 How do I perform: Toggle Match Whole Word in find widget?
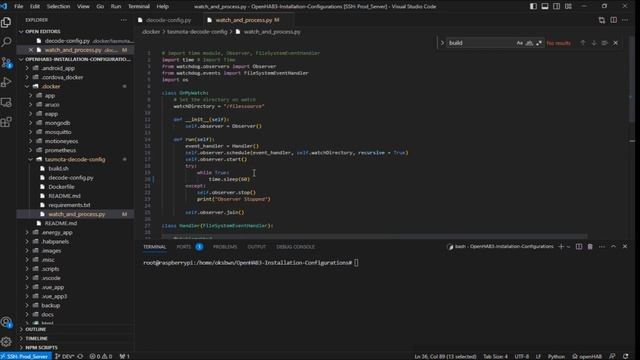coord(529,43)
